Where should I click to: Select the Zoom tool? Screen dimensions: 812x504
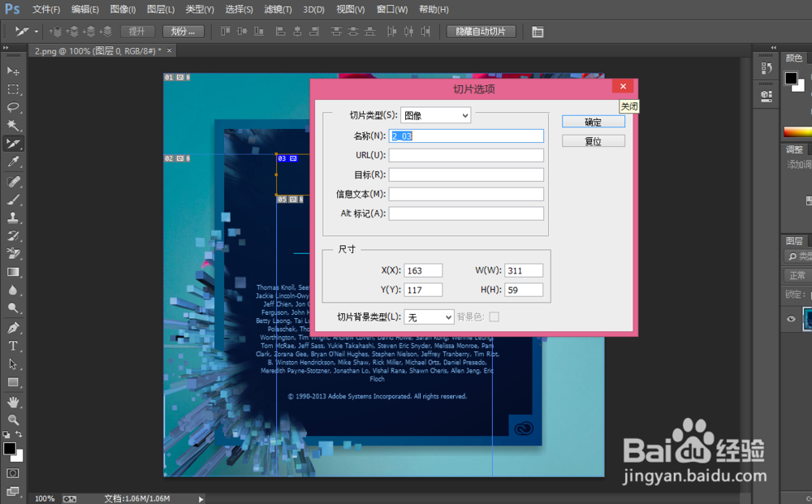pyautogui.click(x=13, y=420)
